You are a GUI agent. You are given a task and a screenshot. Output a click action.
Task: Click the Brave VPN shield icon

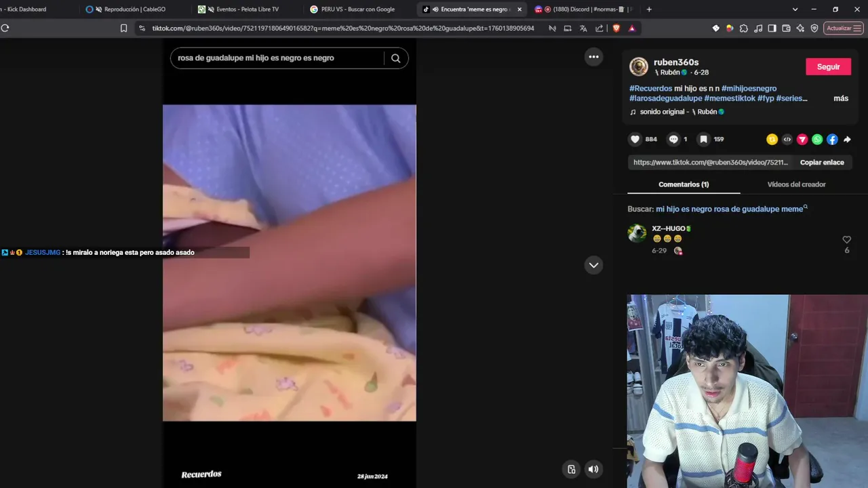814,28
